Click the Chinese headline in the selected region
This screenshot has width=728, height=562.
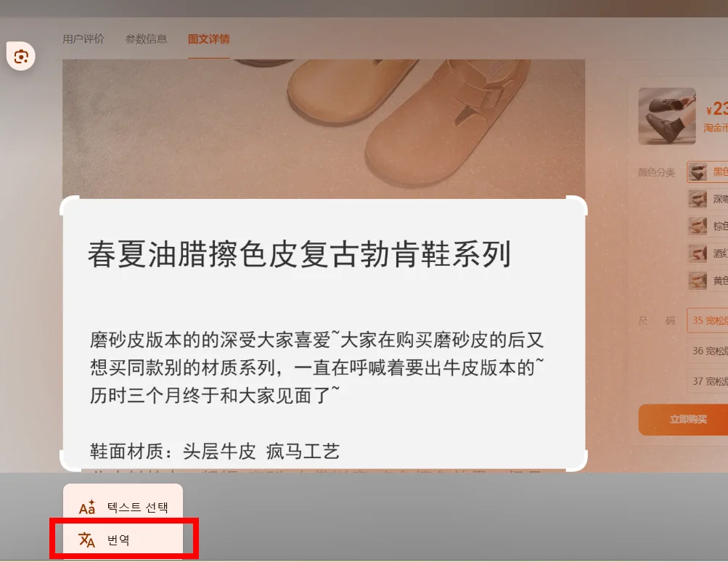(300, 254)
